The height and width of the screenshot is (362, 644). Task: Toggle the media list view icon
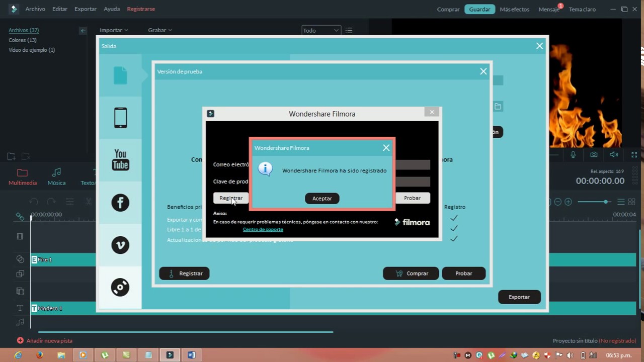click(349, 31)
